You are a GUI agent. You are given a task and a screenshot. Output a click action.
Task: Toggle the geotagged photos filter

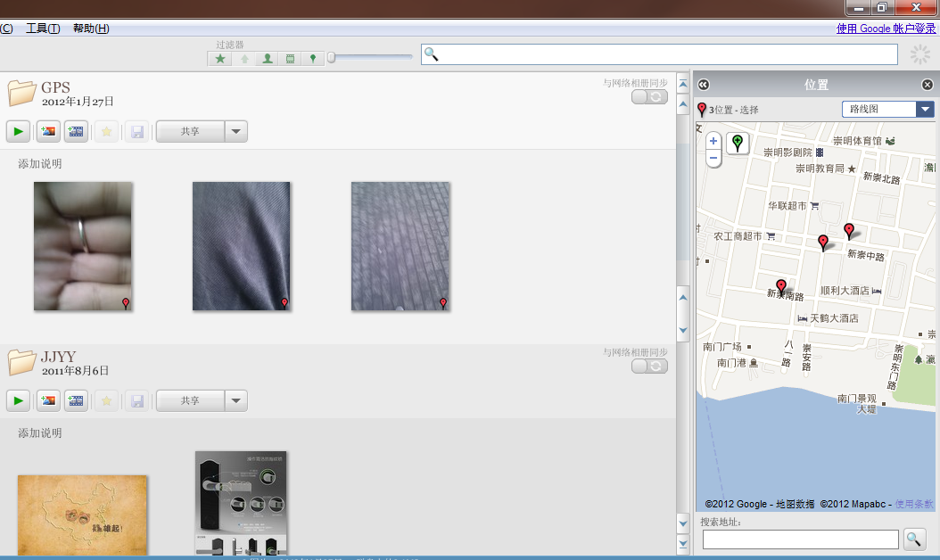pos(313,59)
